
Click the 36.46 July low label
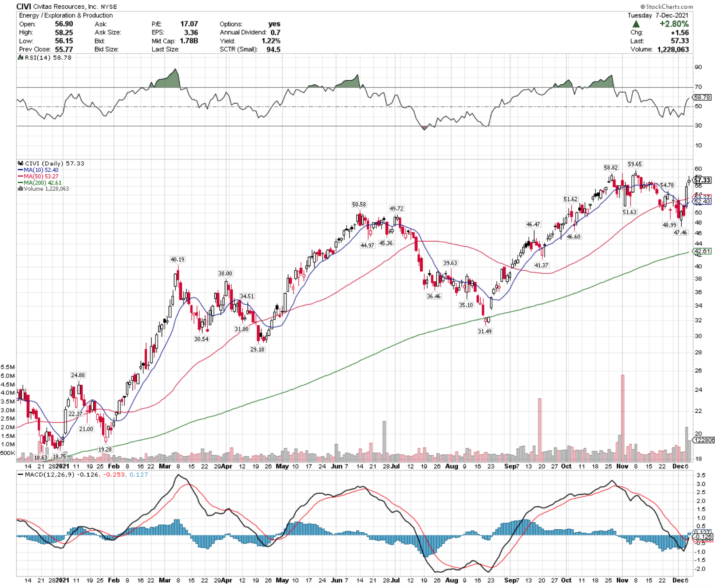434,297
